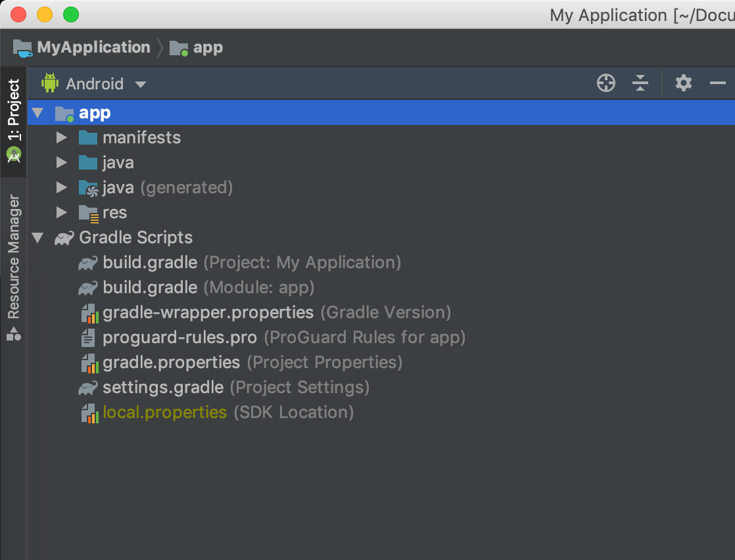Image resolution: width=735 pixels, height=560 pixels.
Task: Click the green Android robot icon
Action: click(x=50, y=83)
